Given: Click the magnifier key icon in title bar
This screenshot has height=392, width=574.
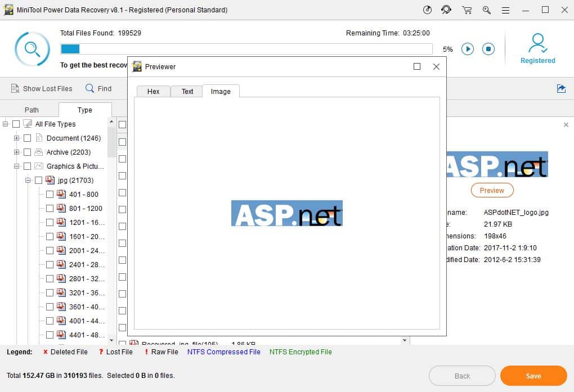Looking at the screenshot, I should click(x=486, y=10).
